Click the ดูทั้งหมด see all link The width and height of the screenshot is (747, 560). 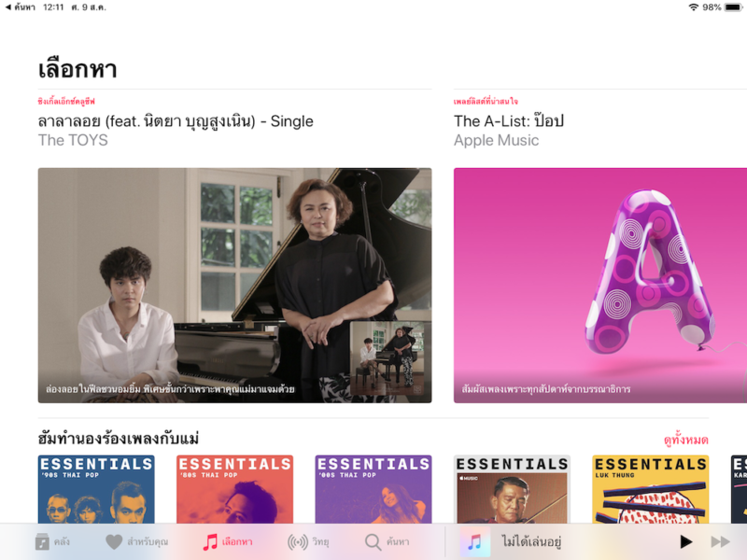[x=686, y=440]
